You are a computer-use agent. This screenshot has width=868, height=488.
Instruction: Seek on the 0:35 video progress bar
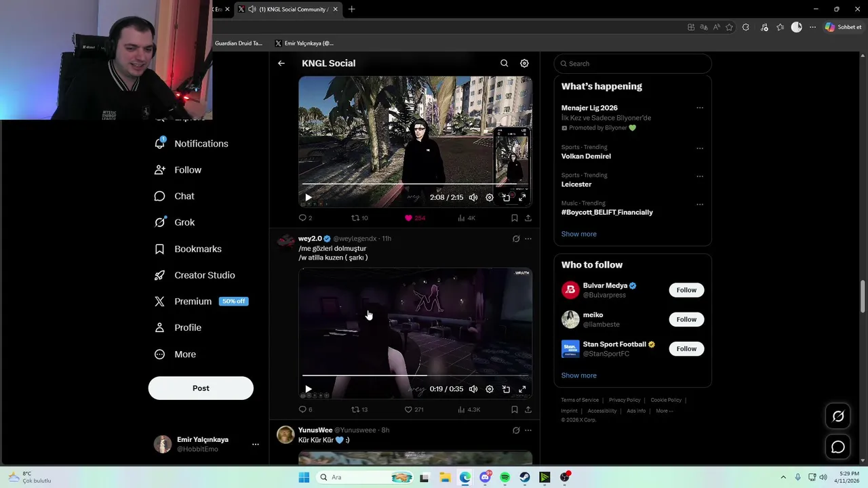pyautogui.click(x=415, y=375)
